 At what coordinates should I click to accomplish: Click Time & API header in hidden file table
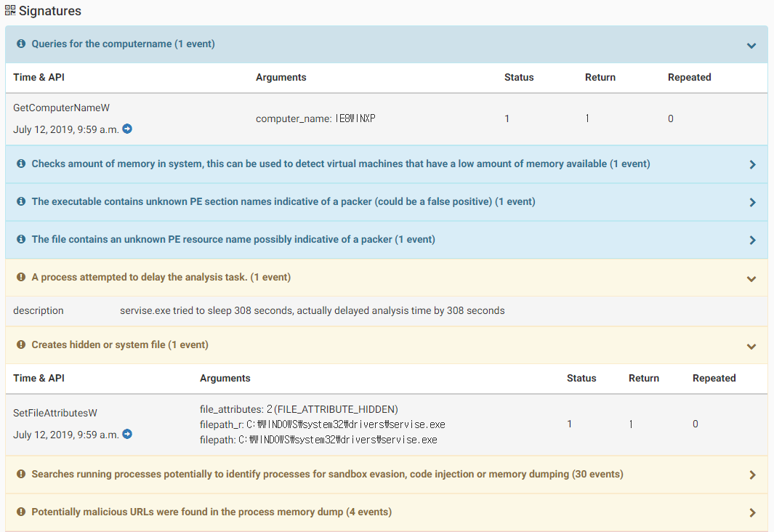click(39, 378)
